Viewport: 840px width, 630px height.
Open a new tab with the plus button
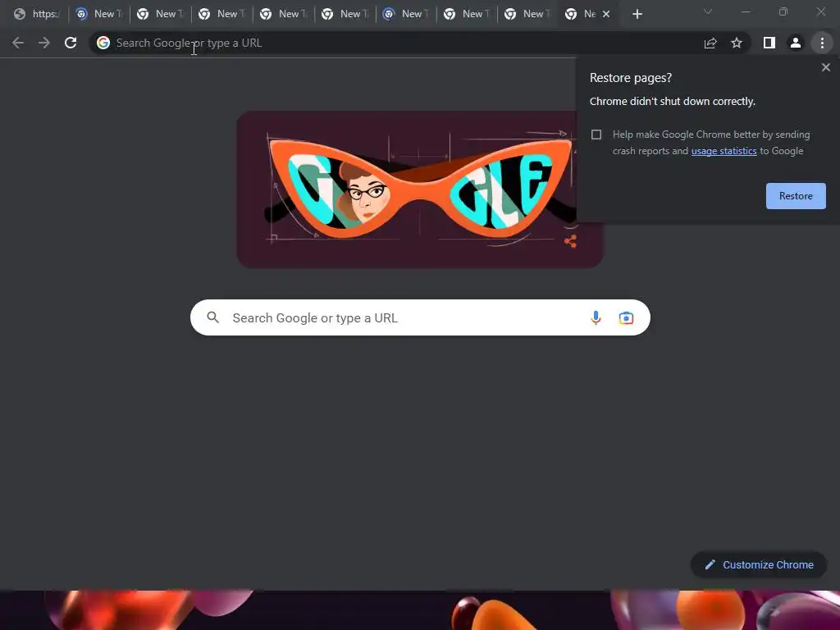point(637,15)
